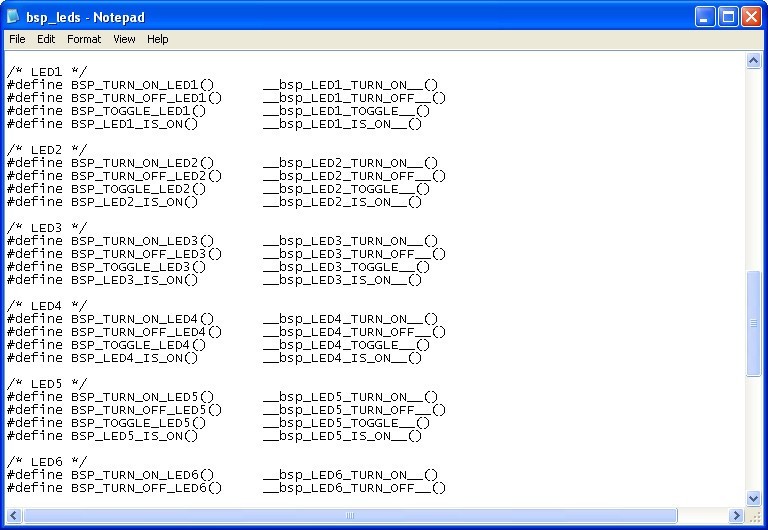
Task: Click the horizontal scrollbar left arrow
Action: [x=13, y=515]
